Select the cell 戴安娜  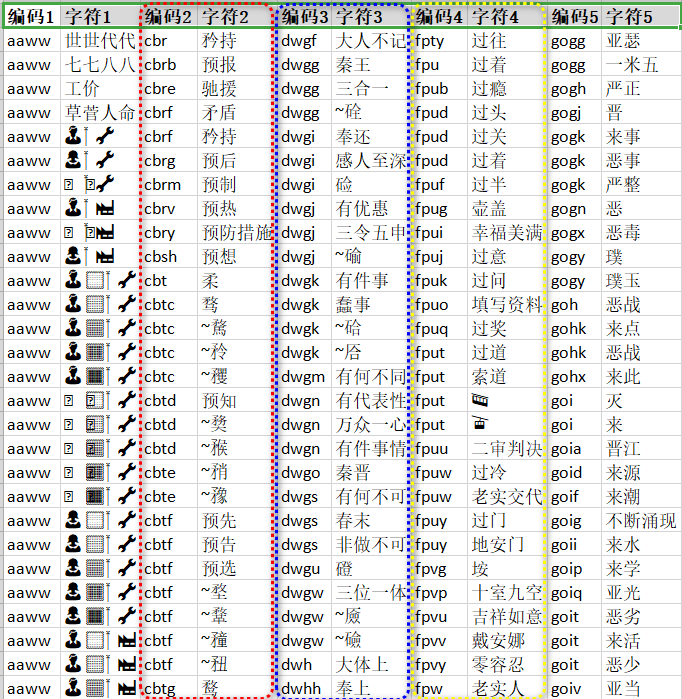(506, 641)
